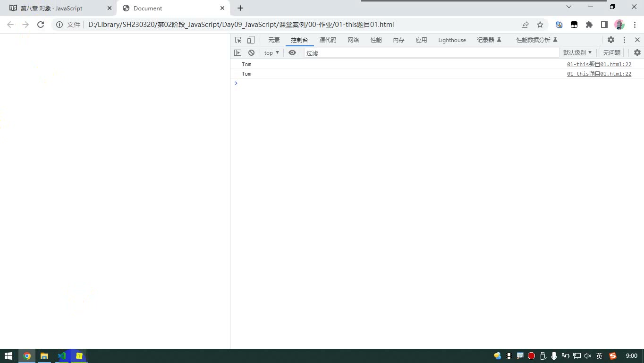Open File Explorer from the taskbar

[44, 356]
